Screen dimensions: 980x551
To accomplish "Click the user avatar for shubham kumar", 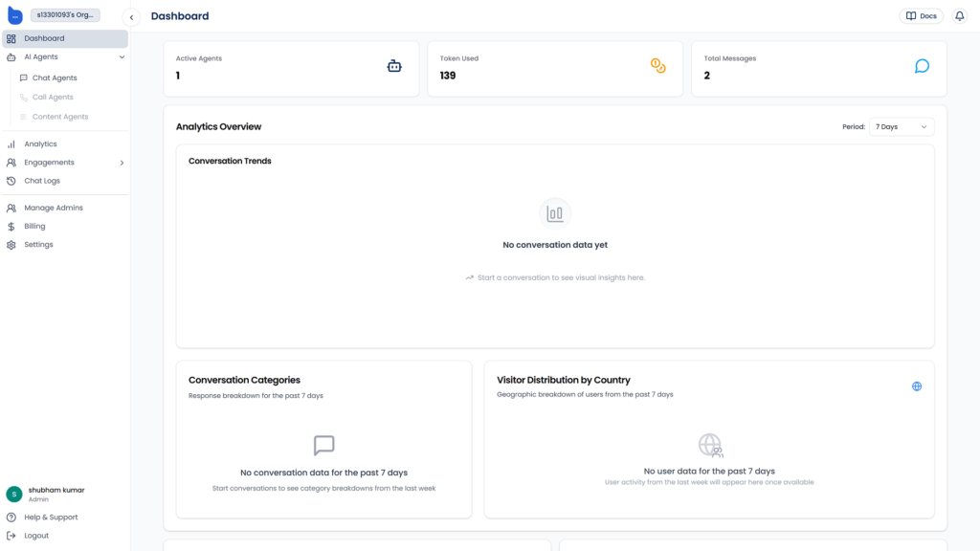I will click(x=14, y=494).
